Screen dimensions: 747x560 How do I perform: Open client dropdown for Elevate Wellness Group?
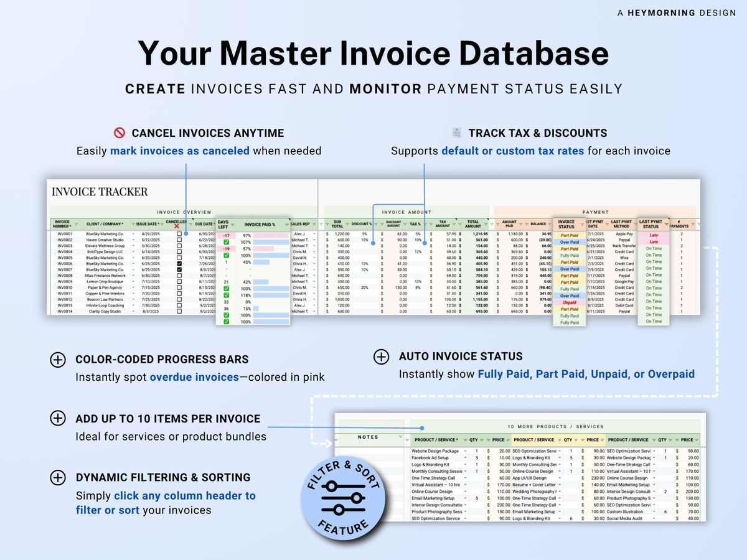click(x=133, y=246)
